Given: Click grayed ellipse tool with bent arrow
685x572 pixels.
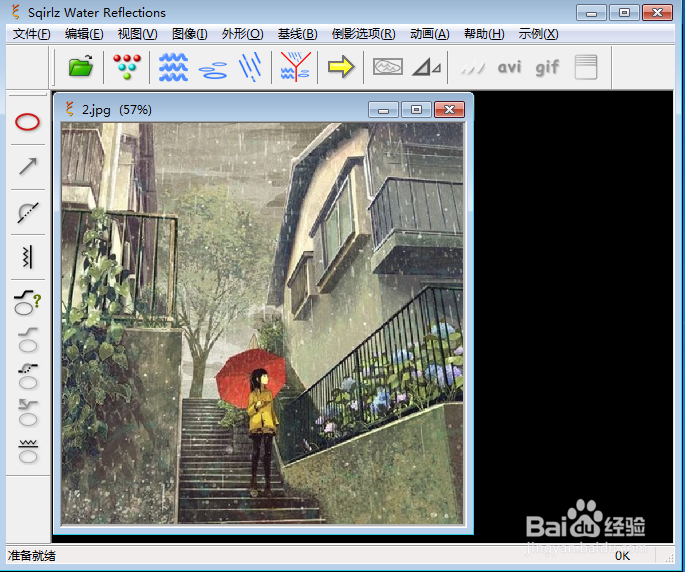Looking at the screenshot, I should pyautogui.click(x=28, y=413).
